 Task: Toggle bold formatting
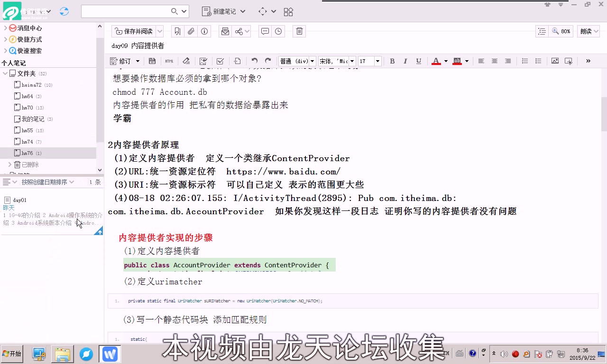pyautogui.click(x=392, y=61)
